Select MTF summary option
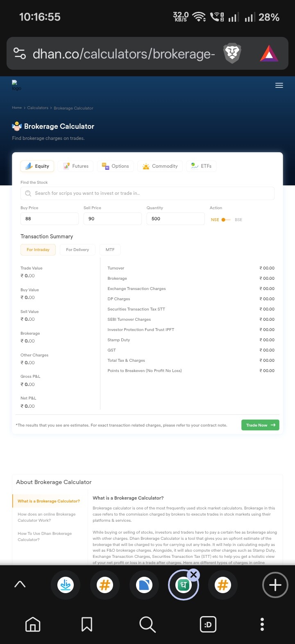 click(110, 249)
